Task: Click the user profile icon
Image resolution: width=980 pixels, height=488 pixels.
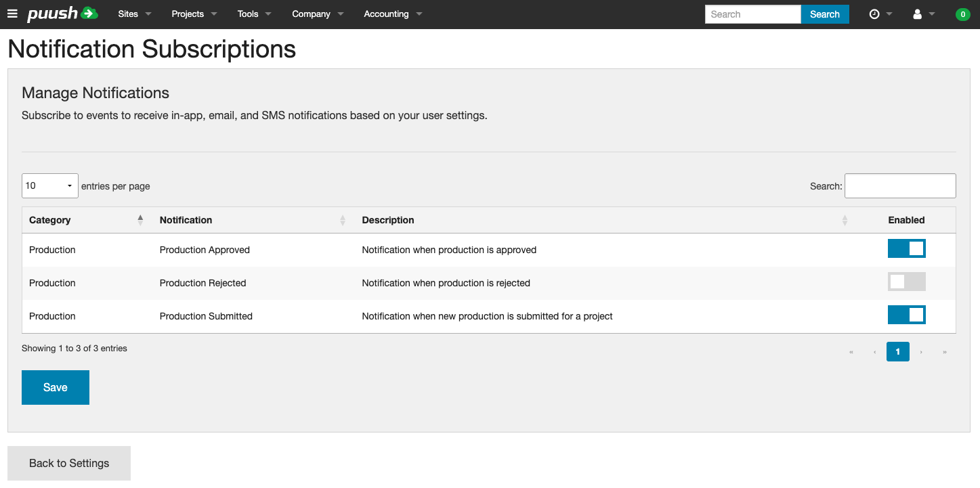Action: pos(918,14)
